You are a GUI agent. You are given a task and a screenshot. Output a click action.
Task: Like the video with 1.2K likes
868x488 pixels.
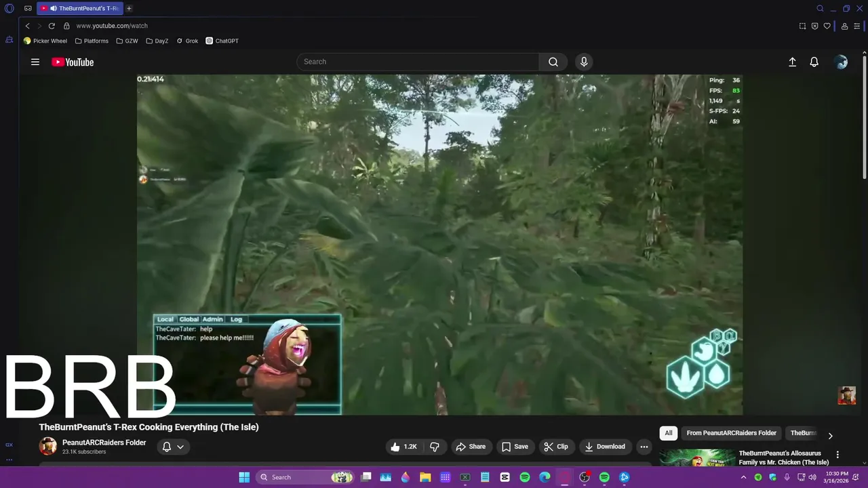click(x=404, y=447)
